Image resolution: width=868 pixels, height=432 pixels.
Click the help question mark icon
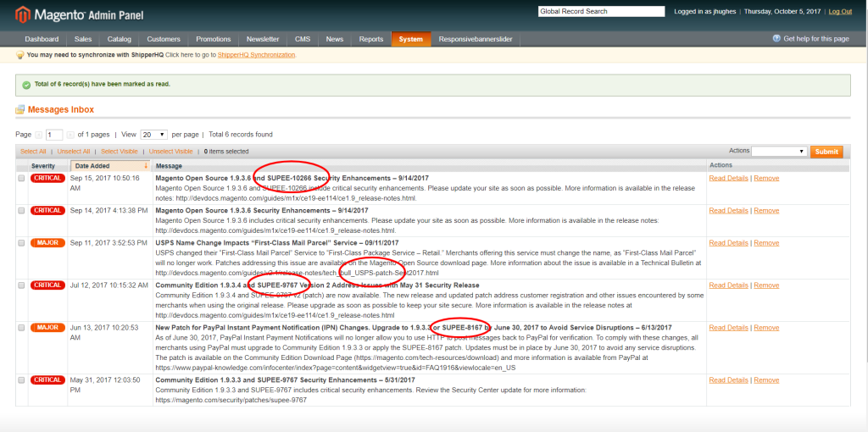776,39
